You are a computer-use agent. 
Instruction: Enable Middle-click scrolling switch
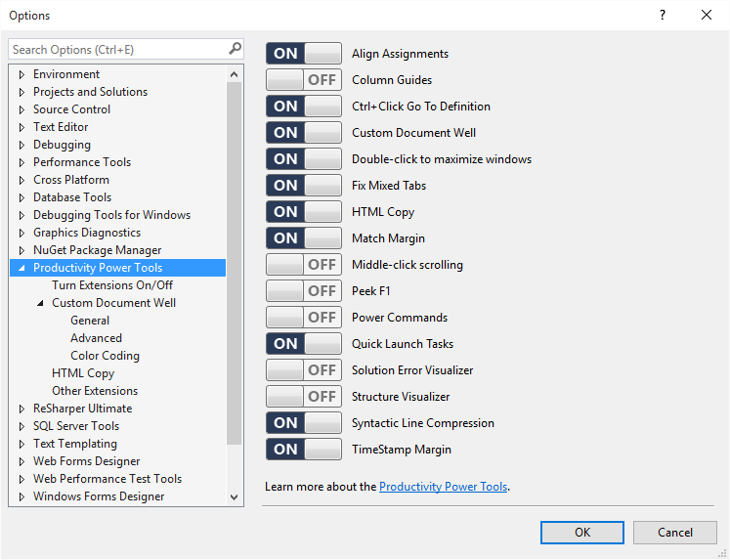(304, 265)
